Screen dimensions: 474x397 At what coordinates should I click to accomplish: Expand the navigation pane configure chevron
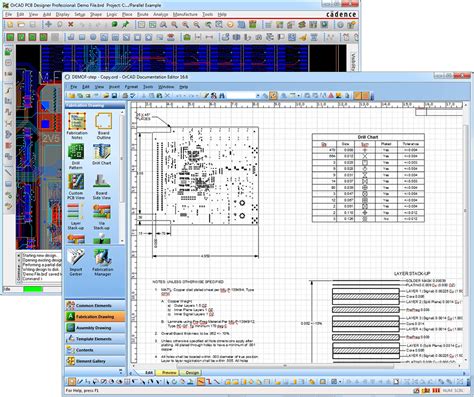(x=121, y=371)
